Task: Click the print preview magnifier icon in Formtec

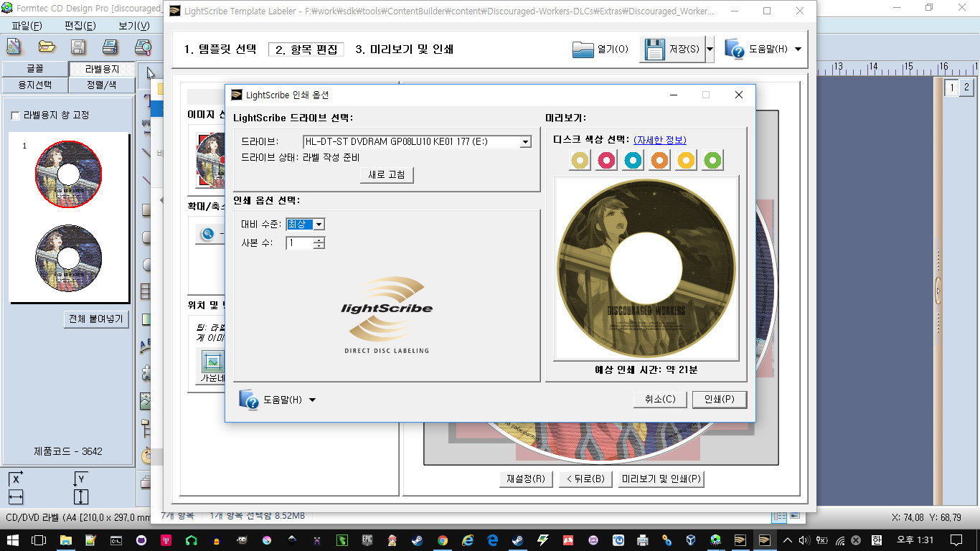Action: (143, 47)
